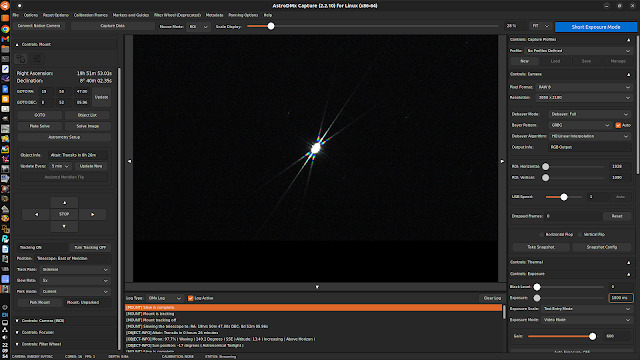Open Gmail from the dock
Image resolution: width=640 pixels, height=360 pixels.
[5, 39]
